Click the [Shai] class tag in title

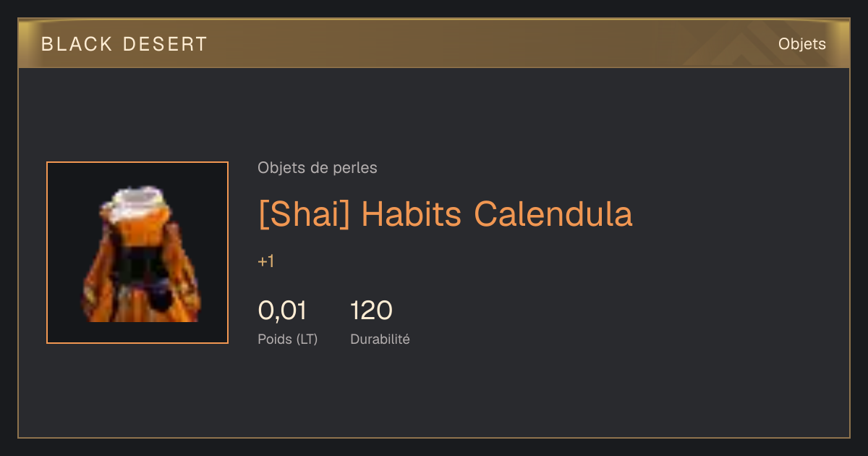[x=305, y=214]
